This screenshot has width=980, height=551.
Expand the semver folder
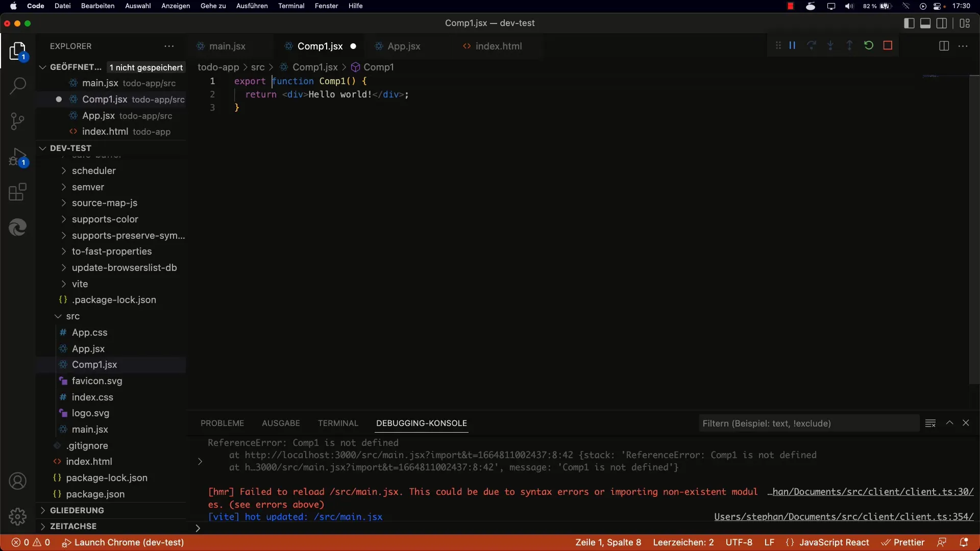(x=63, y=186)
